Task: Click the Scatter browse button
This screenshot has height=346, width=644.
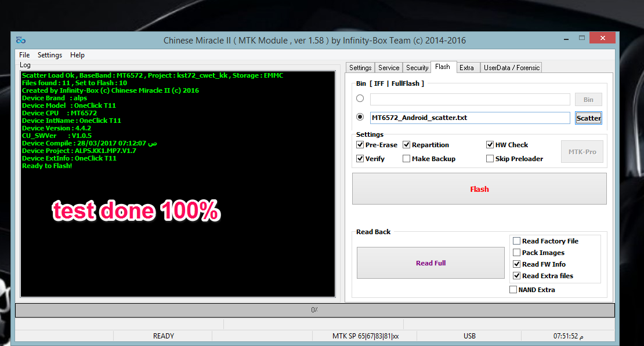Action: pos(588,118)
